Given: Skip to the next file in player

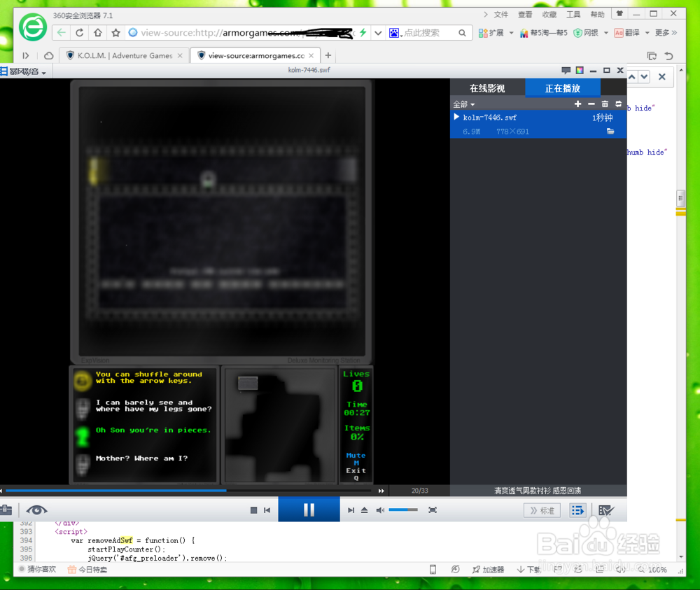Looking at the screenshot, I should click(x=351, y=510).
